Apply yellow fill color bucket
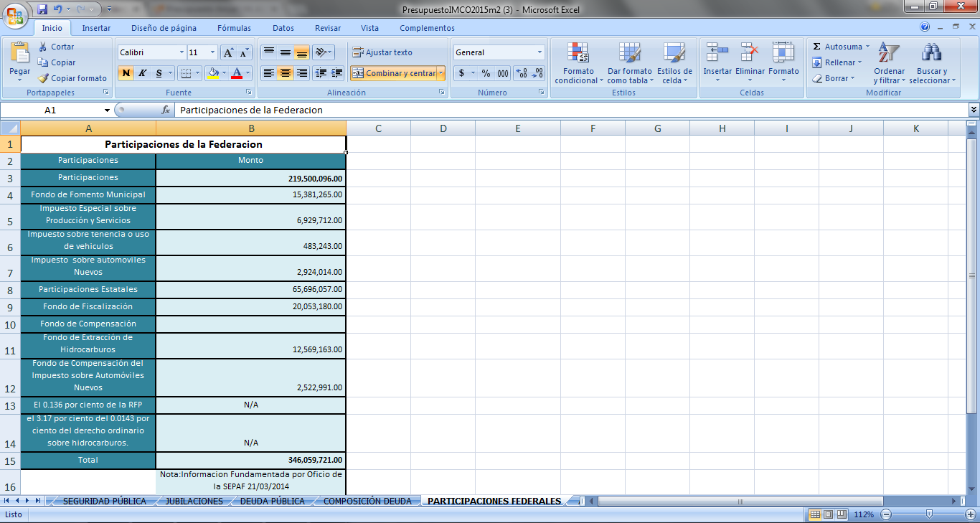Viewport: 980px width, 523px height. click(x=212, y=72)
